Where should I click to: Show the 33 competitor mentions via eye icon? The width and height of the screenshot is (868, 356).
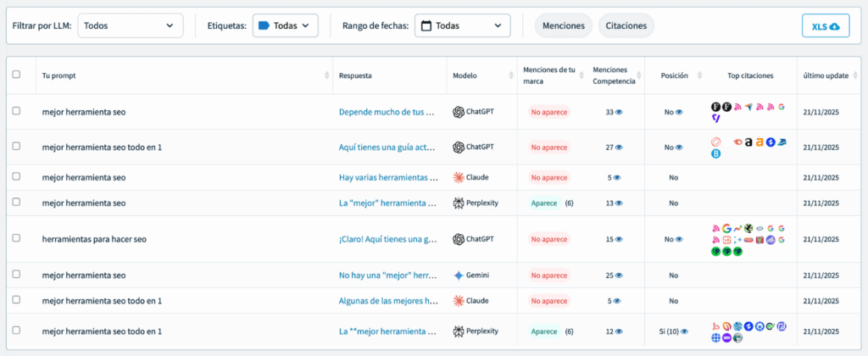619,112
